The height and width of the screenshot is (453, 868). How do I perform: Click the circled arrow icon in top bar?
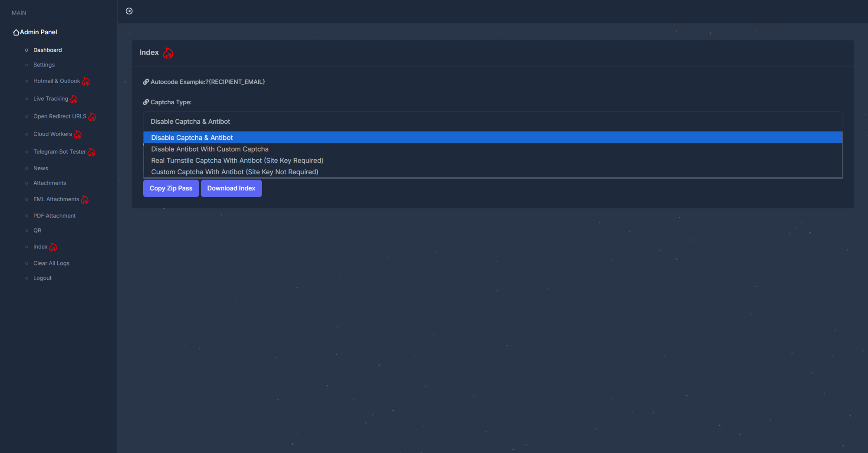(129, 11)
